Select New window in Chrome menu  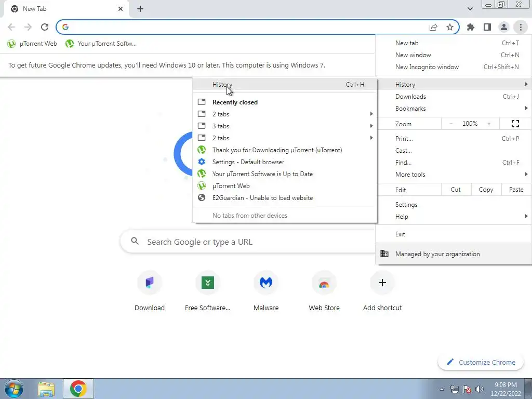454,55
